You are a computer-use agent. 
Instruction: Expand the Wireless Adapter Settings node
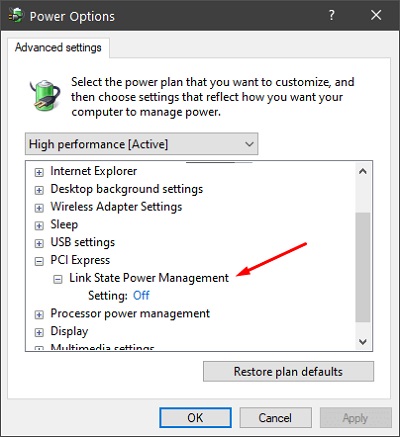tap(39, 208)
